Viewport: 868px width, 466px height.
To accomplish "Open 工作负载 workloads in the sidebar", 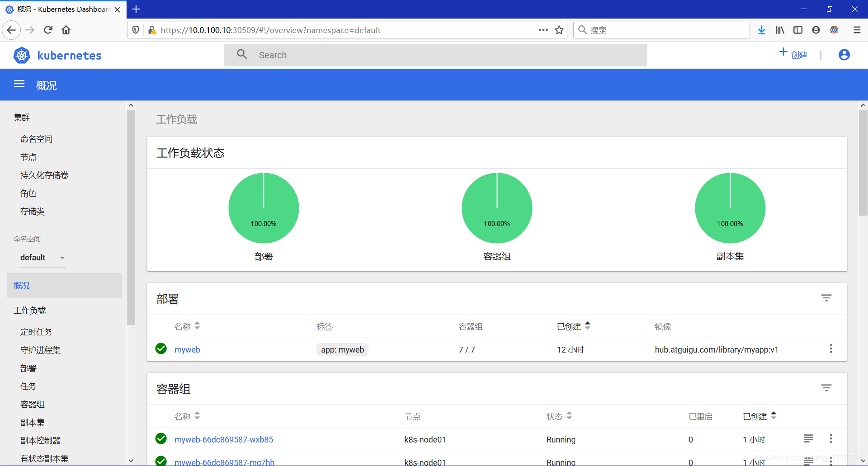I will tap(29, 311).
